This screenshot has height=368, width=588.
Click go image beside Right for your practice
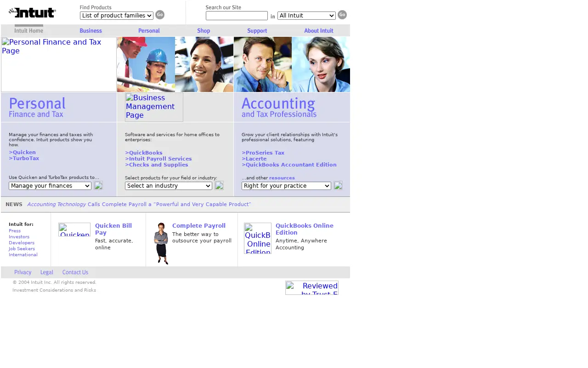338,185
